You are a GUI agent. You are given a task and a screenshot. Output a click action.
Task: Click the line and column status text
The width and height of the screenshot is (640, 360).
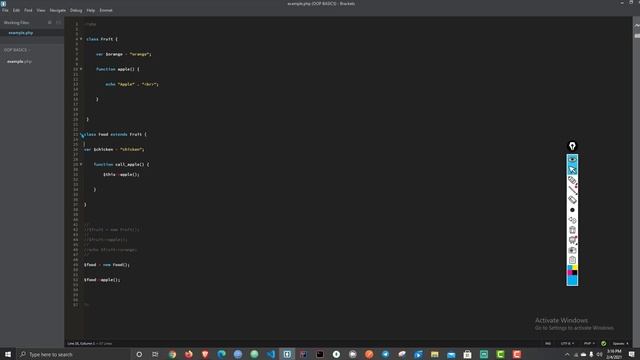point(89,343)
